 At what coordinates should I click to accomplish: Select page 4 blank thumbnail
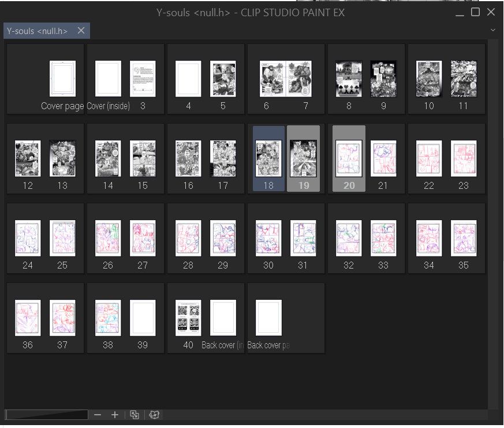click(x=188, y=79)
